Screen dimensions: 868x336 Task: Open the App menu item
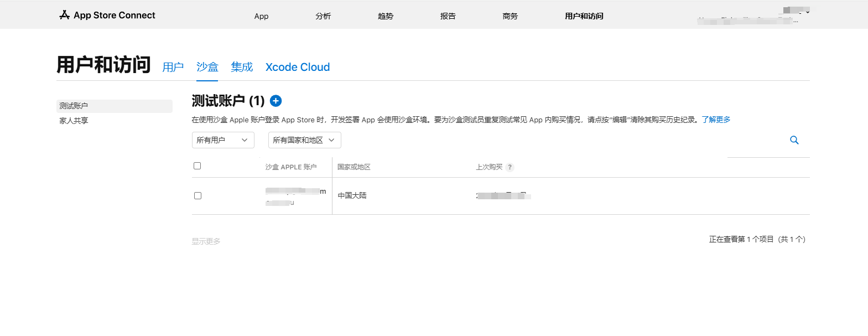261,16
